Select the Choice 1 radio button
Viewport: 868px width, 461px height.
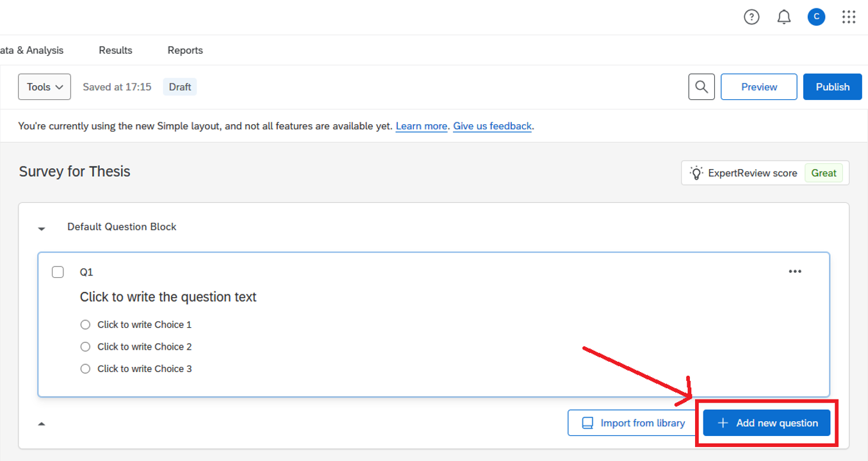85,325
